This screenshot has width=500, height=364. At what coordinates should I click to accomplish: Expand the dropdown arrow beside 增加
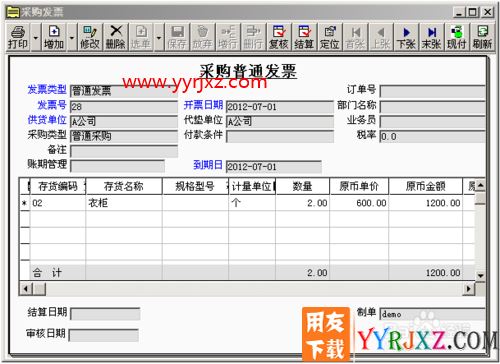[72, 37]
